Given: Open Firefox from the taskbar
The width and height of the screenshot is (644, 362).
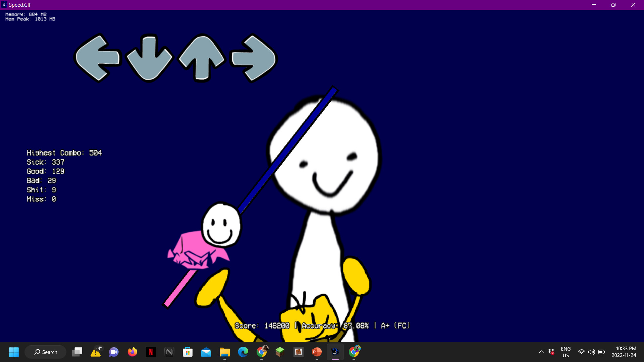Looking at the screenshot, I should [x=132, y=352].
